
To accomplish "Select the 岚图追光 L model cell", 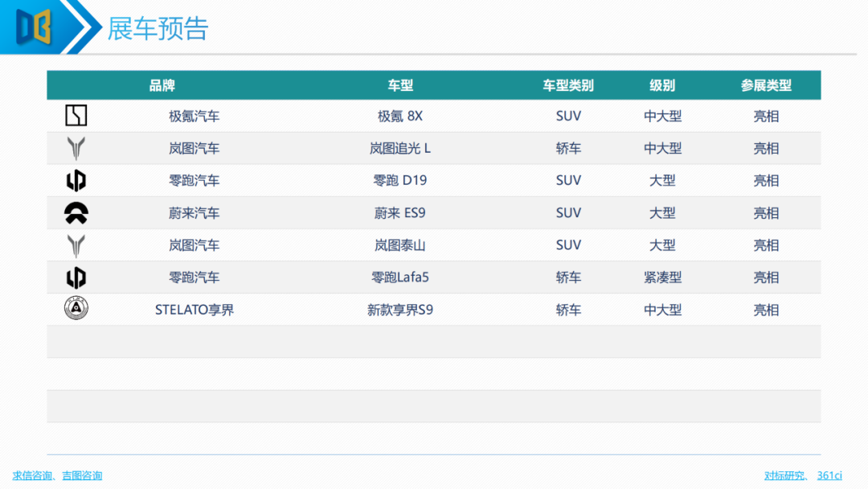I will [400, 149].
